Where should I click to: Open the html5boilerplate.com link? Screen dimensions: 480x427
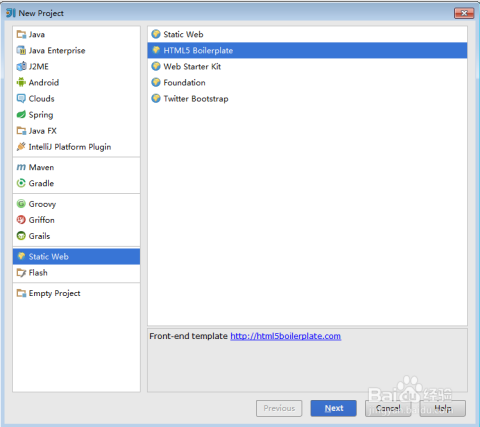(x=286, y=336)
